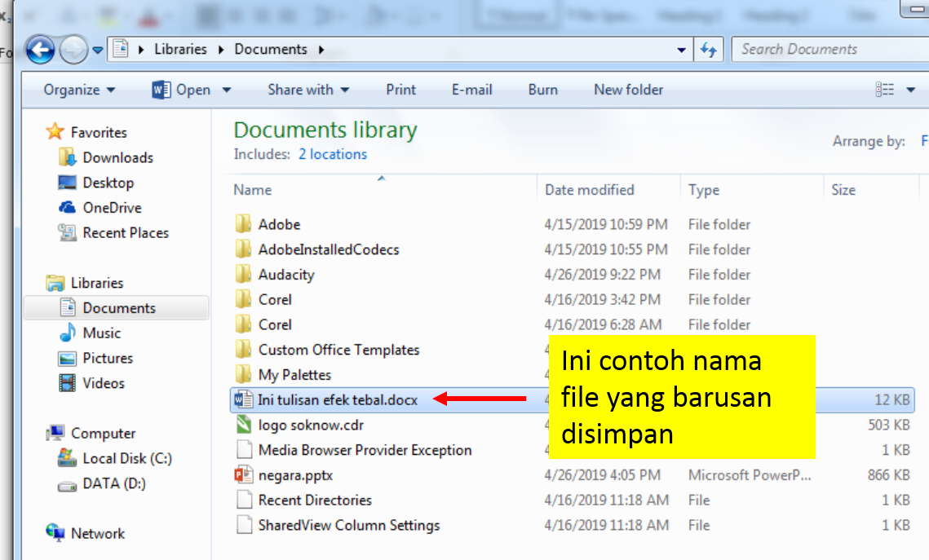Select Print from the toolbar
The image size is (929, 560).
(x=400, y=90)
